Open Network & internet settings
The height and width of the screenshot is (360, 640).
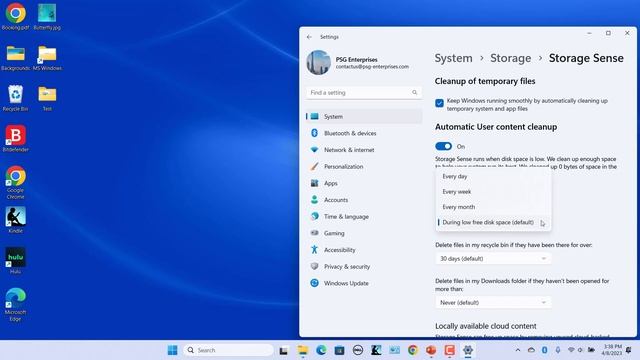click(x=364, y=150)
